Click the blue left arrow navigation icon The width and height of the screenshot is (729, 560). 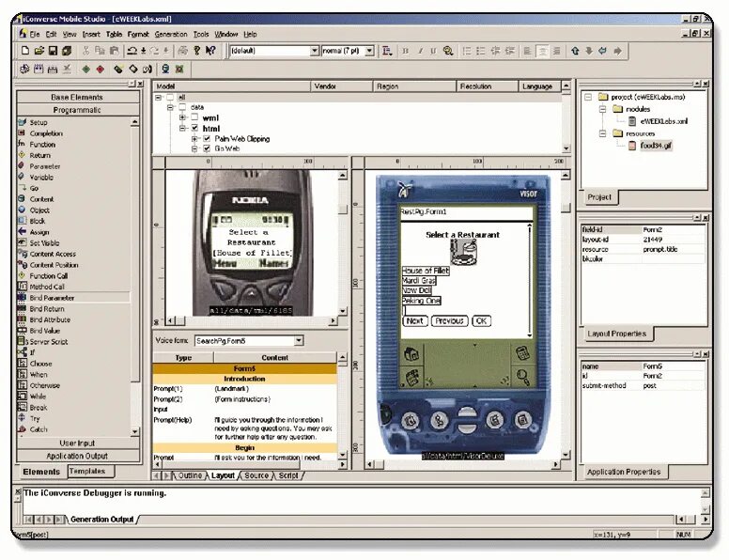tap(603, 51)
